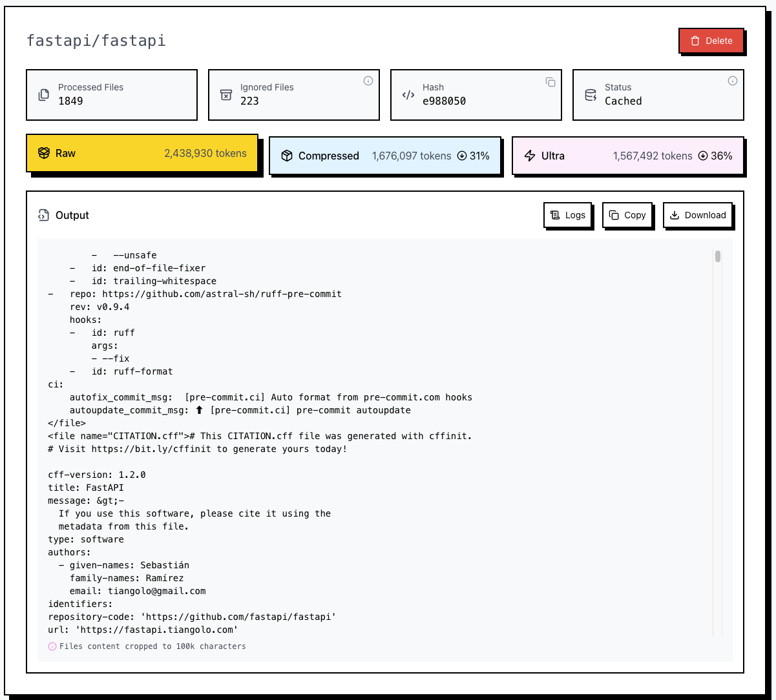Click the trash icon in Delete button
This screenshot has width=776, height=700.
[x=695, y=41]
